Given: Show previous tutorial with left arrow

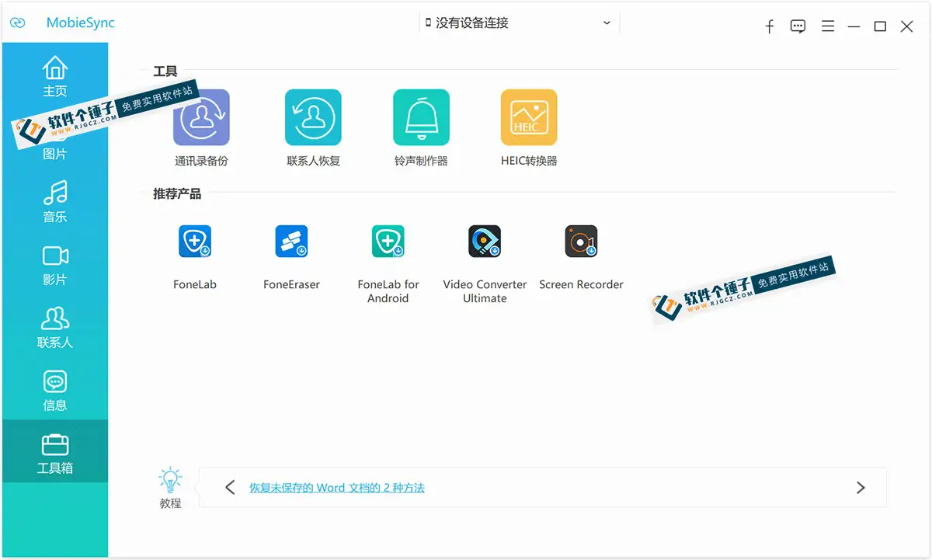Looking at the screenshot, I should (230, 488).
